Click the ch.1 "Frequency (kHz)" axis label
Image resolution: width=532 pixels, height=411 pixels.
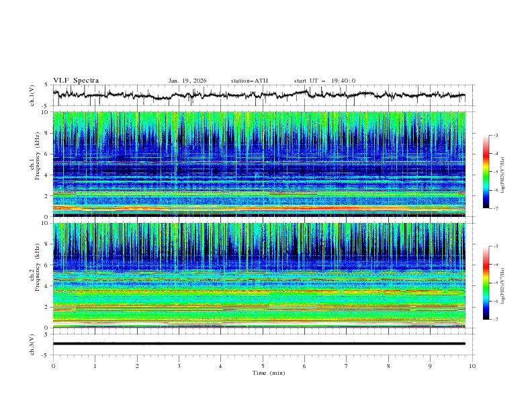pos(38,156)
